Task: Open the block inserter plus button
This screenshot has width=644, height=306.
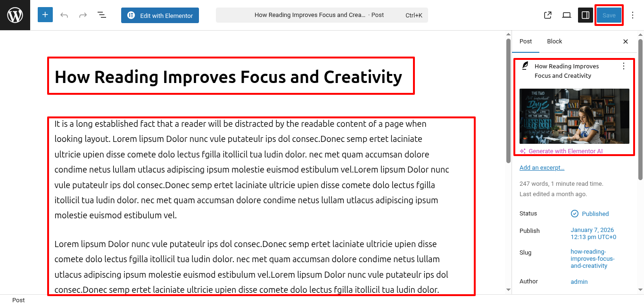Action: tap(45, 15)
